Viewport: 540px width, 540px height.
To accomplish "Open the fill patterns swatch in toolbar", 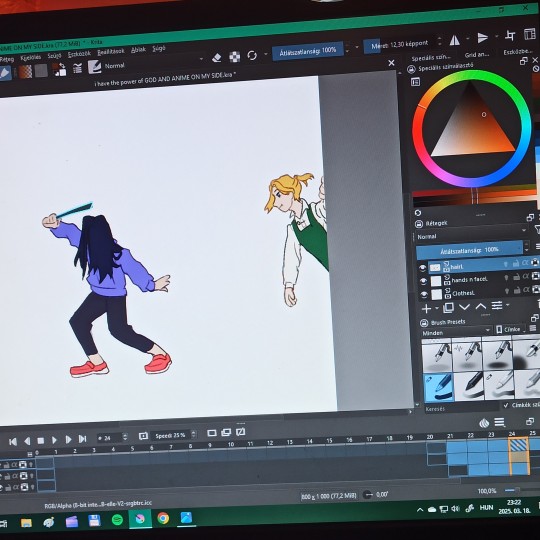I will tap(41, 71).
